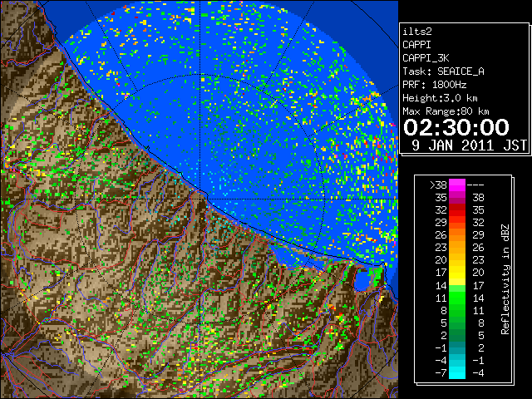Click the 'Max Range:80 km' text
This screenshot has height=399, width=532.
tap(446, 111)
